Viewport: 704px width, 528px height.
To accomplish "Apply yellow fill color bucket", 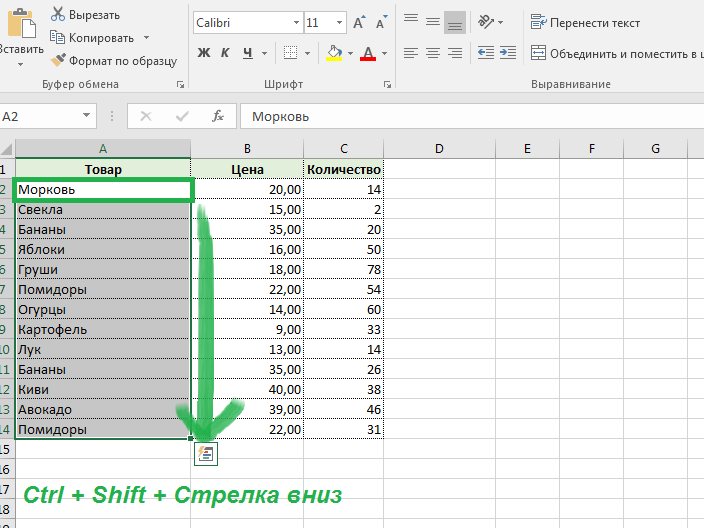I will point(334,53).
